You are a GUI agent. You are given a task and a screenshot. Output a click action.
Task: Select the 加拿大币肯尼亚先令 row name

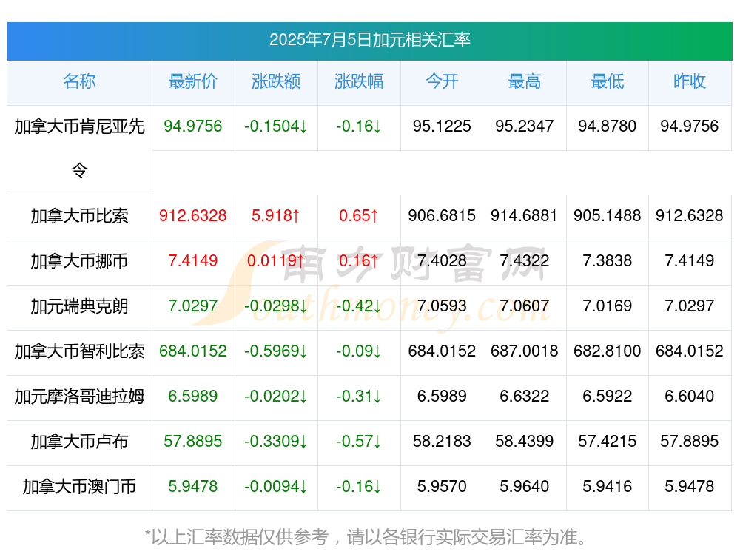point(79,148)
